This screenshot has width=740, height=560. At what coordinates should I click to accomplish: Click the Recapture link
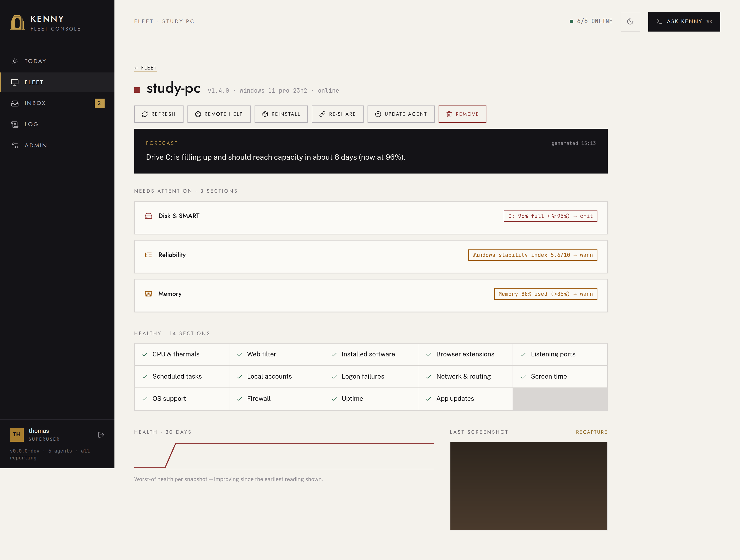point(592,432)
